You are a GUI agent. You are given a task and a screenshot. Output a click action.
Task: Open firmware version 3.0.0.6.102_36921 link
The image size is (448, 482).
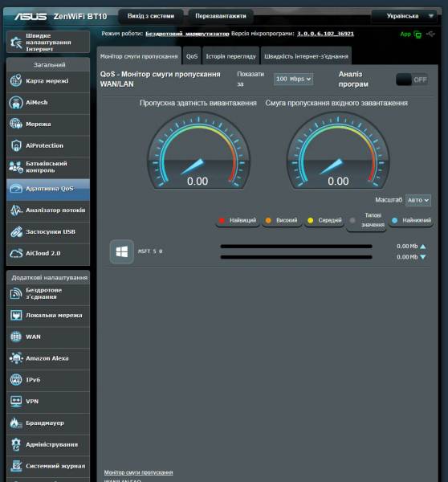(x=325, y=34)
